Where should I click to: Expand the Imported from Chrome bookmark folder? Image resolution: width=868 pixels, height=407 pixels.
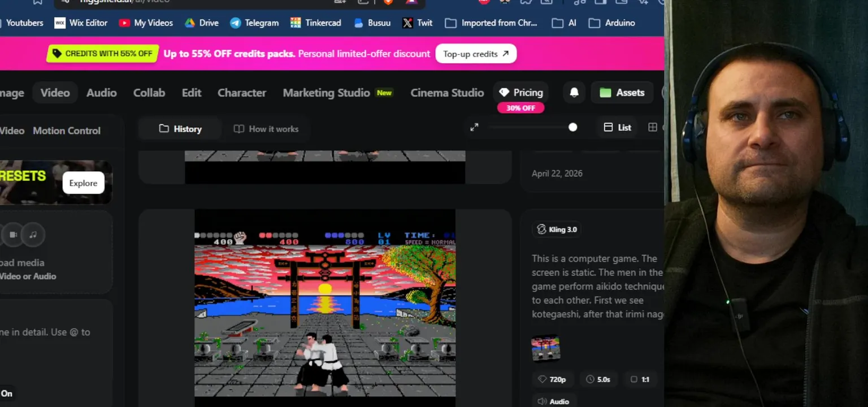pos(491,23)
